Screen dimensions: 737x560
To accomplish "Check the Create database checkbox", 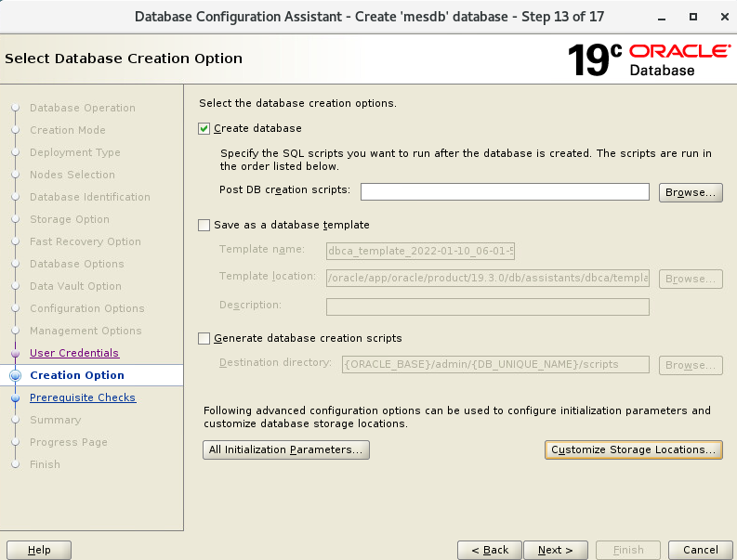I will (204, 128).
